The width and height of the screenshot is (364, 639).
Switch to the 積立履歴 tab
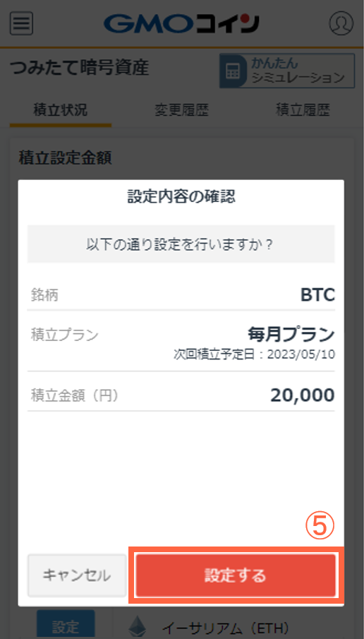[303, 110]
